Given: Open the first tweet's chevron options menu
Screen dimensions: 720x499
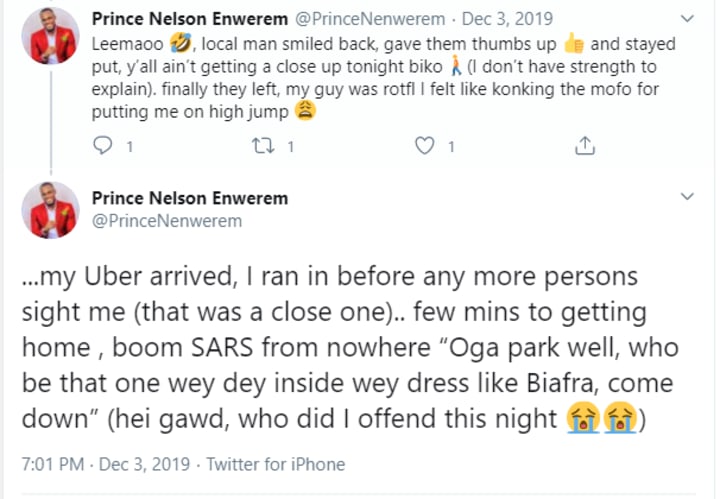Looking at the screenshot, I should tap(687, 18).
